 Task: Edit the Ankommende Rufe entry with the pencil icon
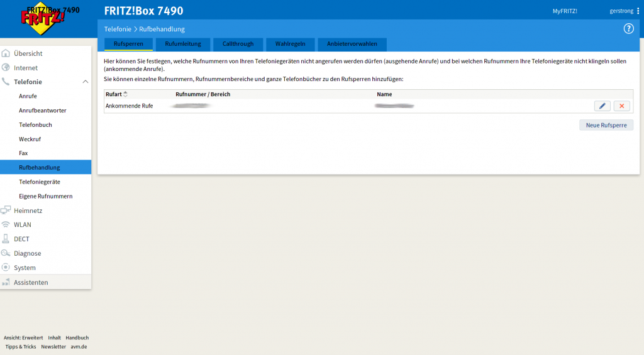pyautogui.click(x=602, y=106)
